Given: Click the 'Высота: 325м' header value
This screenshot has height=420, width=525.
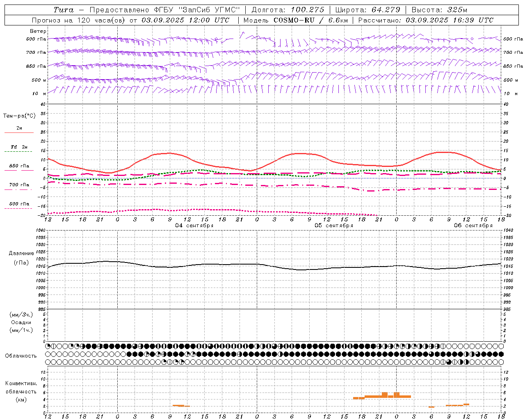Looking at the screenshot, I should pyautogui.click(x=439, y=10).
